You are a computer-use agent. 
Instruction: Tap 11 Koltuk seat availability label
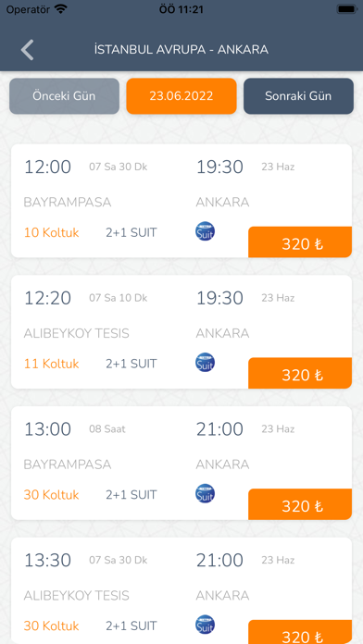point(51,364)
